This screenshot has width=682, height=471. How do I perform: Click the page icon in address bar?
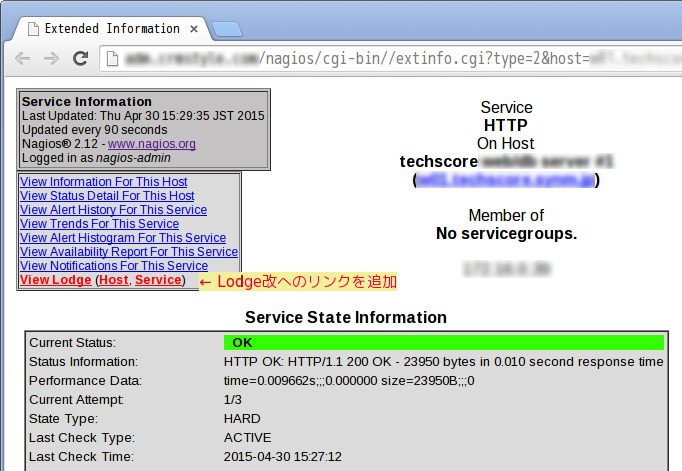[112, 59]
